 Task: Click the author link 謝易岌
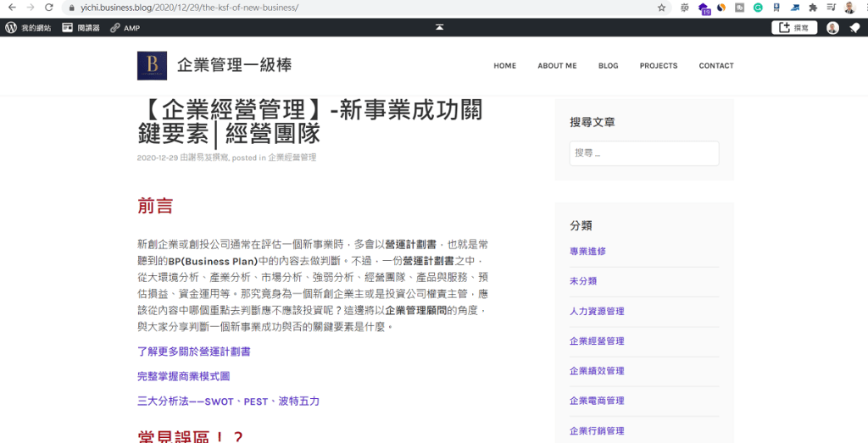point(202,158)
